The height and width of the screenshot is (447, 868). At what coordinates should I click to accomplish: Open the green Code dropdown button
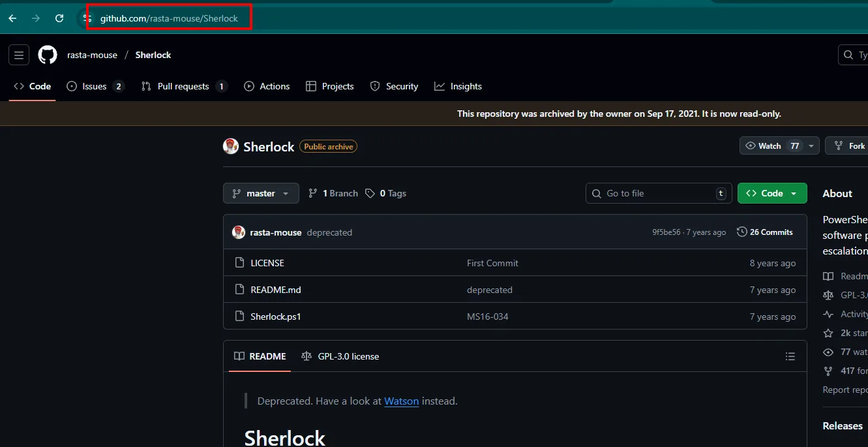click(772, 193)
